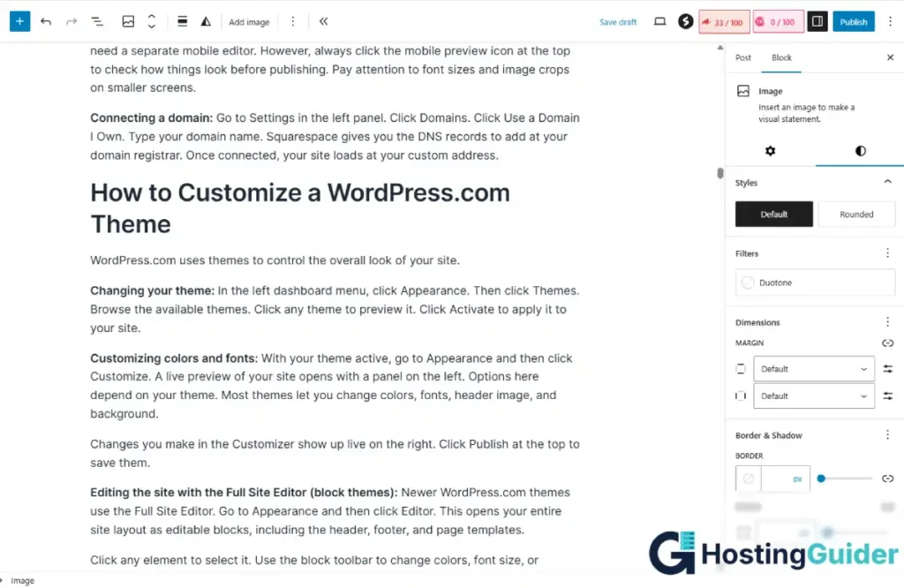
Task: Unlink border sides
Action: 888,479
